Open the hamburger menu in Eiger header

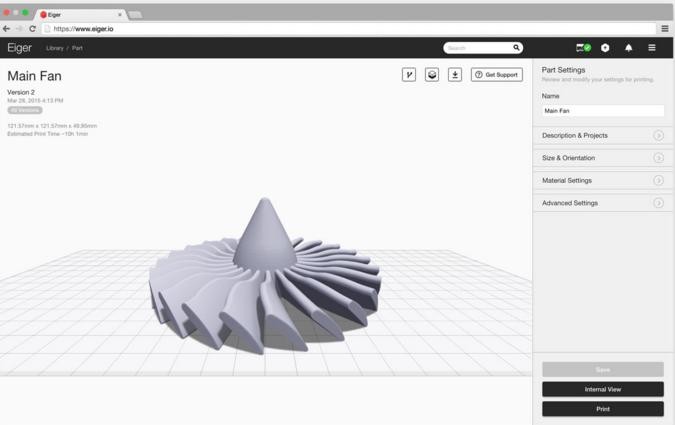tap(652, 47)
